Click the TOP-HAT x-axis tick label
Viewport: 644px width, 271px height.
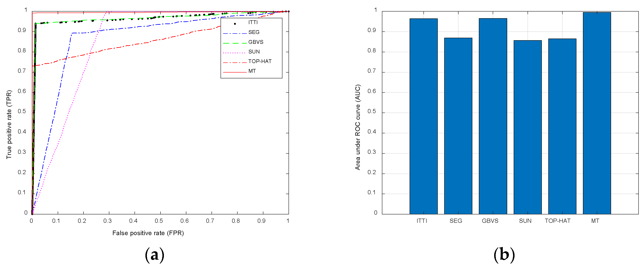click(x=558, y=221)
